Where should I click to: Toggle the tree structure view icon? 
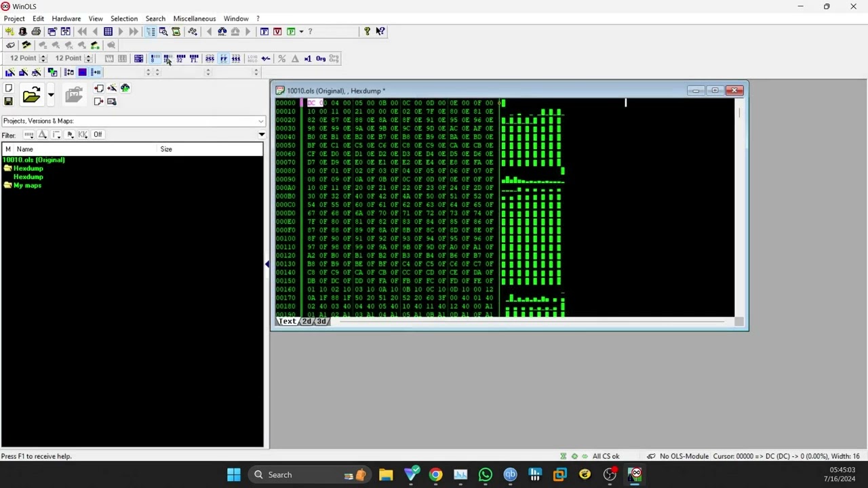click(x=151, y=31)
